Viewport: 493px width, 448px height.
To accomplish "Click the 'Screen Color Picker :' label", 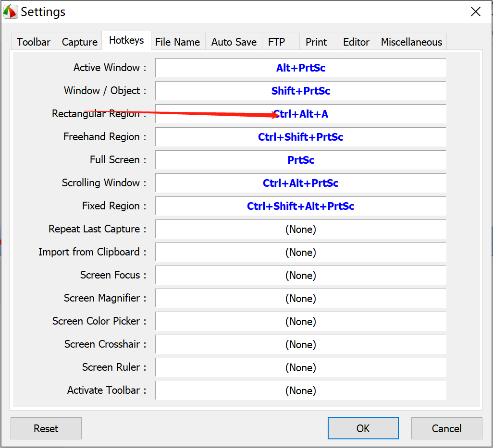I will pyautogui.click(x=99, y=321).
